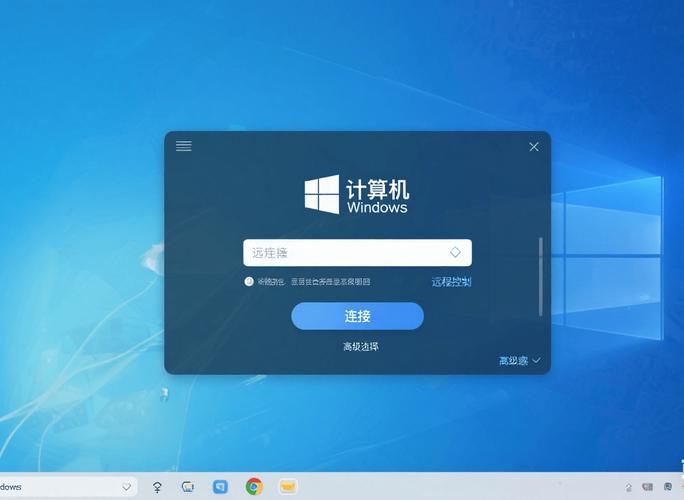684x500 pixels.
Task: Click the dialog's vertical scrollbar
Action: [x=541, y=277]
